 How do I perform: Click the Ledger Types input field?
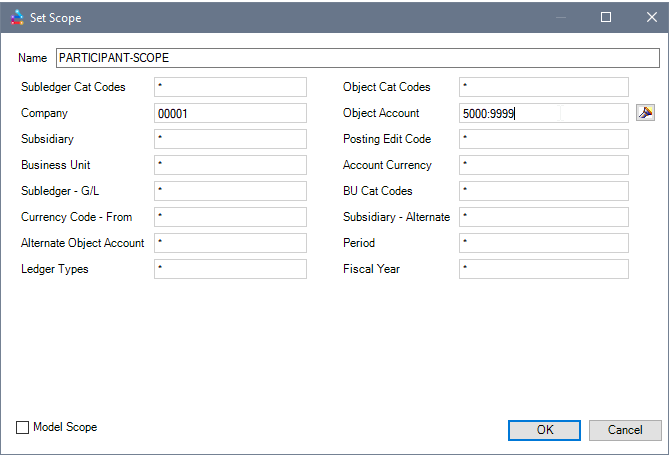tap(230, 269)
